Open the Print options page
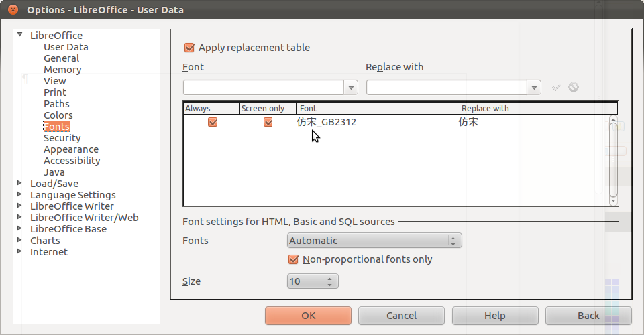 point(54,92)
